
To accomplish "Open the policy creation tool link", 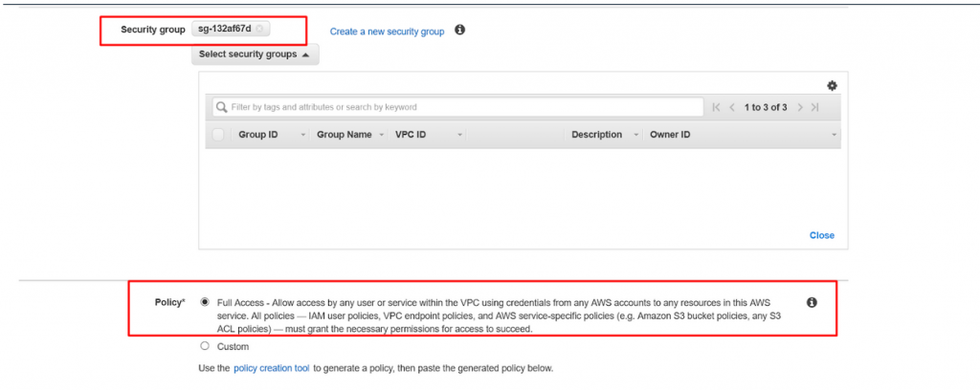I will tap(271, 368).
